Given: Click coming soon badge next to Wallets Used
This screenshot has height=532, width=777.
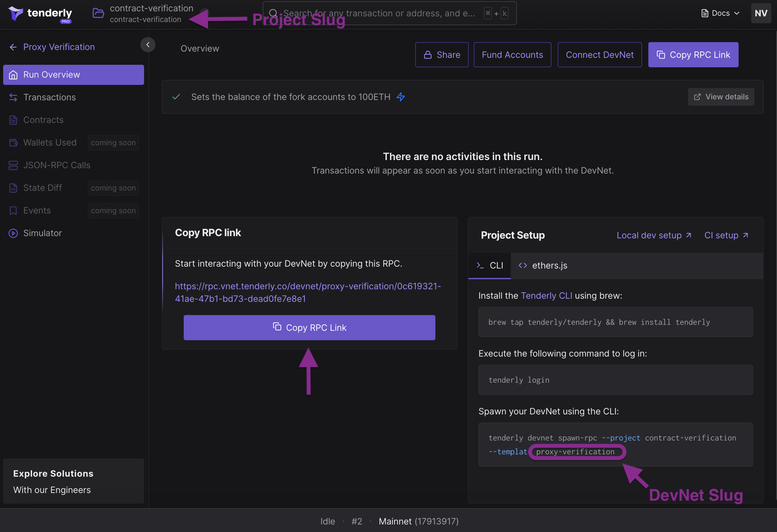Looking at the screenshot, I should (x=113, y=143).
